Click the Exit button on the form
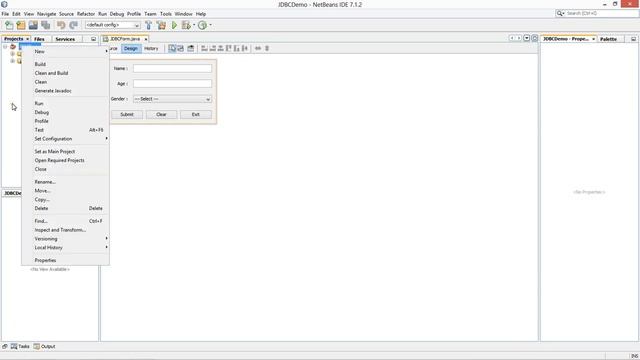Screen dimensions: 640x360 coord(196,115)
